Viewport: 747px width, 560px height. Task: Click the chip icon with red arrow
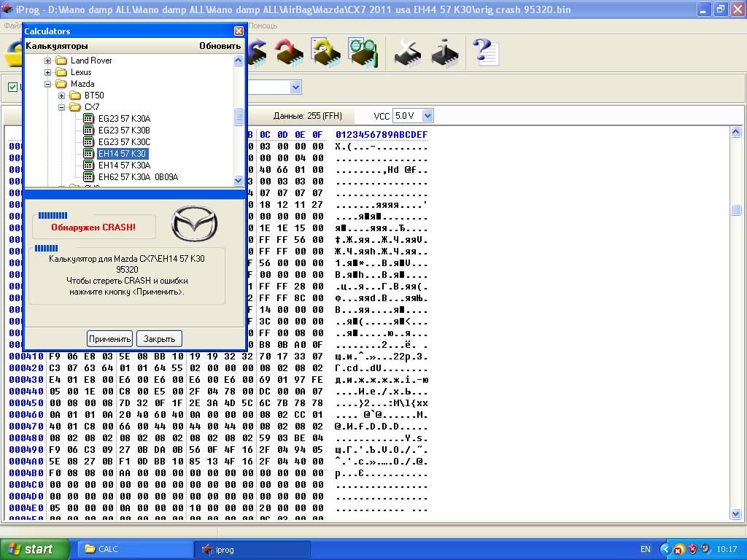[289, 53]
